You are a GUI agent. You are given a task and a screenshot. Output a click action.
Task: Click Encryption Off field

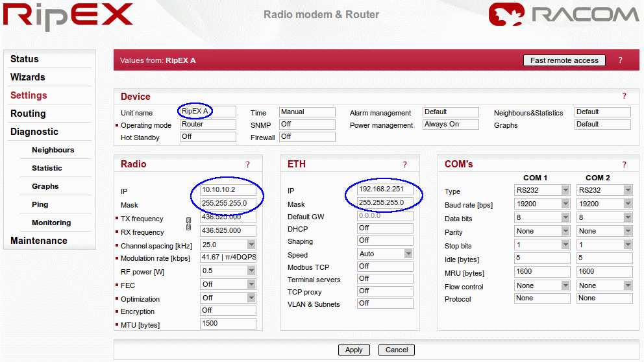pyautogui.click(x=228, y=311)
